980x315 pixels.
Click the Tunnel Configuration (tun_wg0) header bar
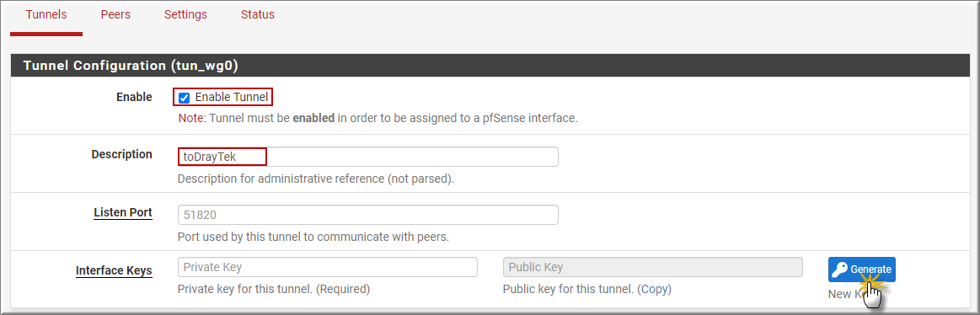(x=490, y=66)
